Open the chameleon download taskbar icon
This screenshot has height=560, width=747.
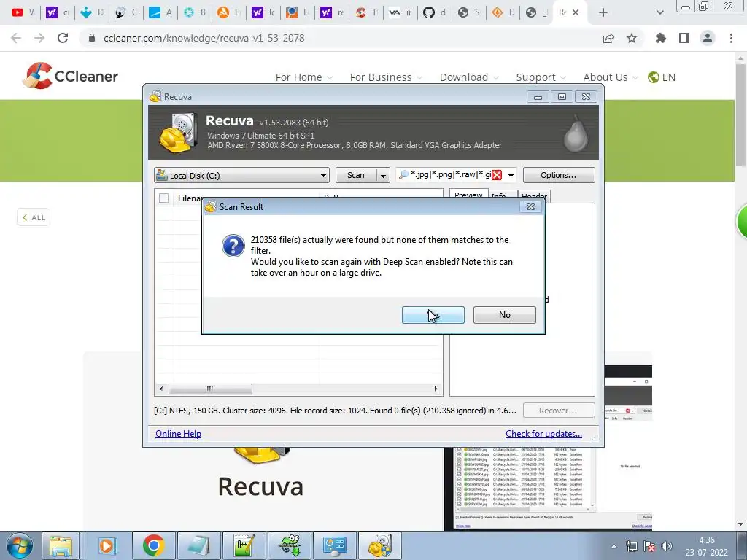(x=289, y=545)
